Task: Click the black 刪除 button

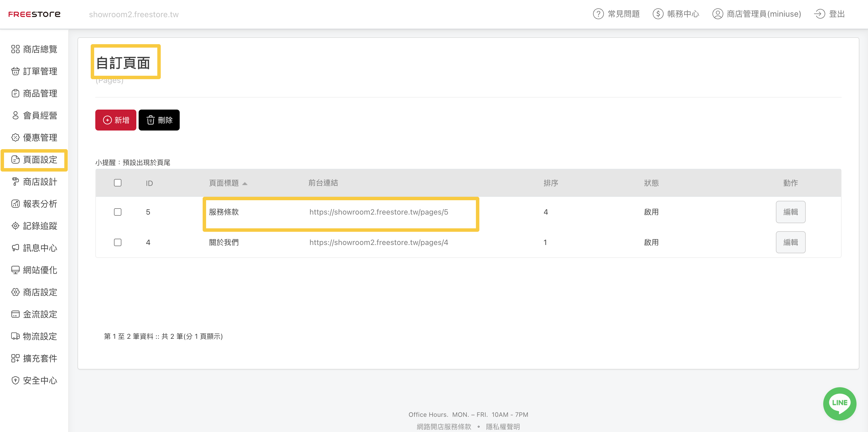Action: [159, 120]
